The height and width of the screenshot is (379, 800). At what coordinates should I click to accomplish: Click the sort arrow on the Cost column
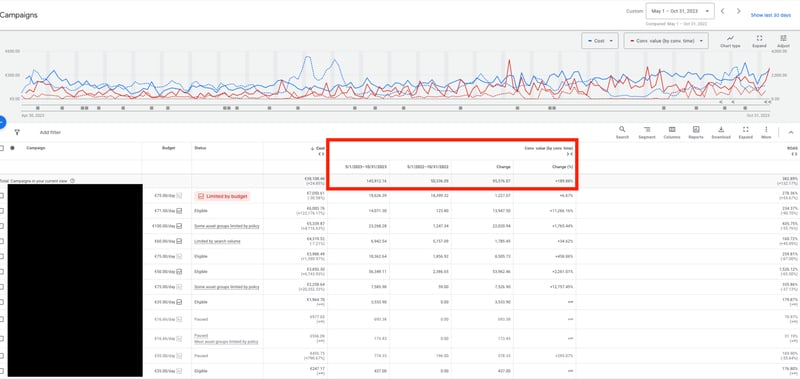point(312,148)
